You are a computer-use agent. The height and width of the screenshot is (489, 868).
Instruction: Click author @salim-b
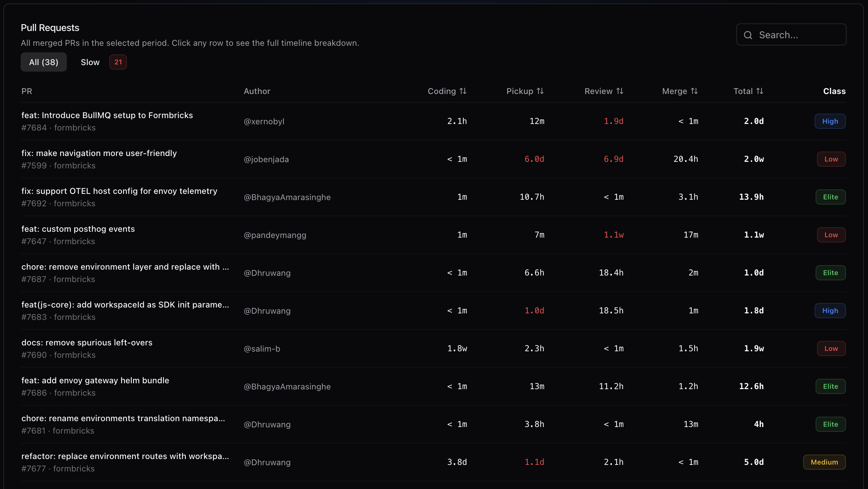pyautogui.click(x=262, y=349)
